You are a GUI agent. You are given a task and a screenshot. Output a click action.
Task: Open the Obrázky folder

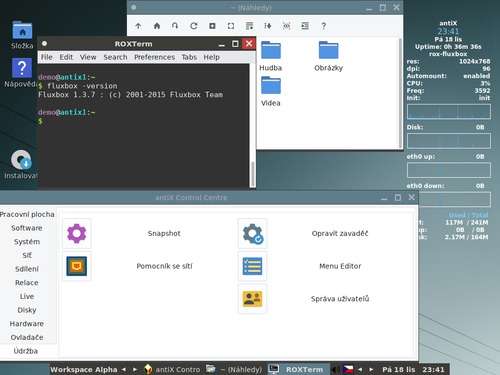[x=328, y=50]
